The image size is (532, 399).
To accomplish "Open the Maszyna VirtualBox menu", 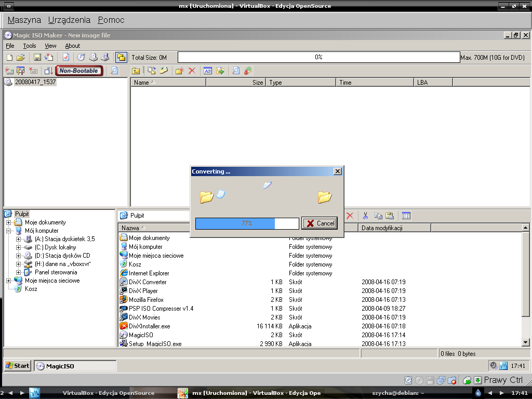I will [24, 20].
